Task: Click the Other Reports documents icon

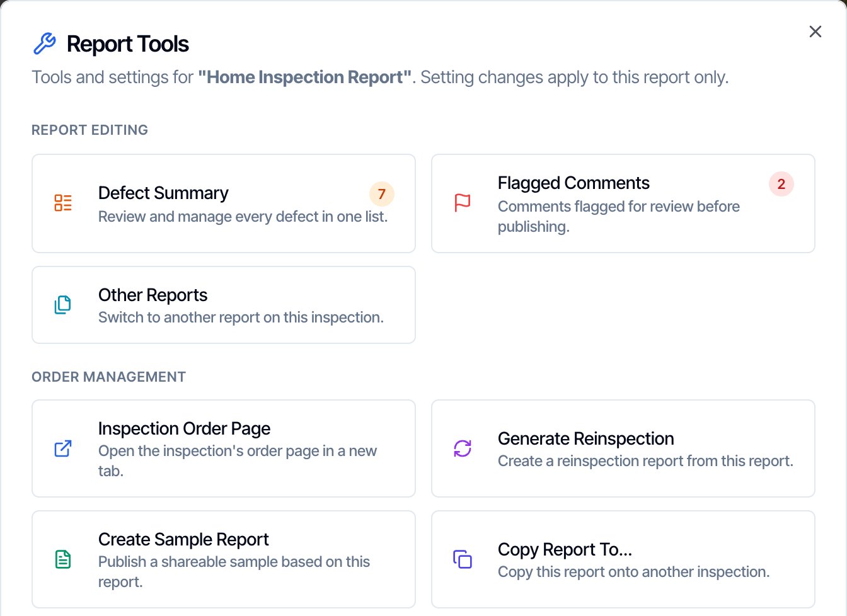Action: [x=63, y=305]
